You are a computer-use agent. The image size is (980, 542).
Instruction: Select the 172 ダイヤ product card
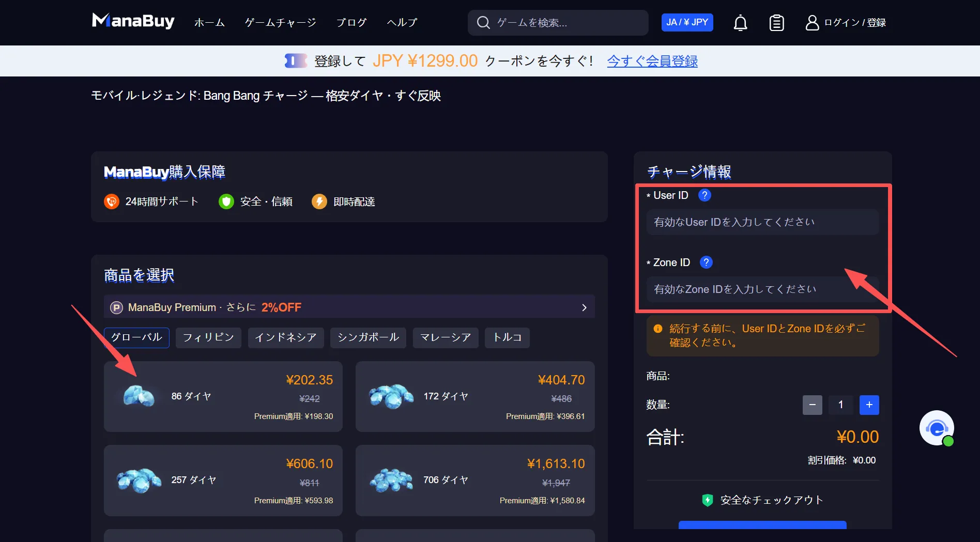click(475, 397)
